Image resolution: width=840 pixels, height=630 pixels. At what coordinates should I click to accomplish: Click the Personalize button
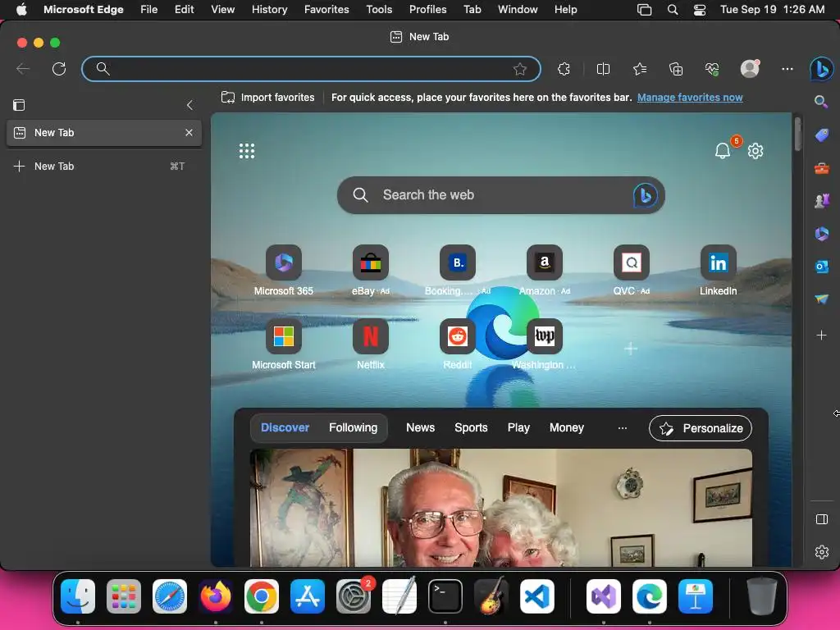[701, 428]
